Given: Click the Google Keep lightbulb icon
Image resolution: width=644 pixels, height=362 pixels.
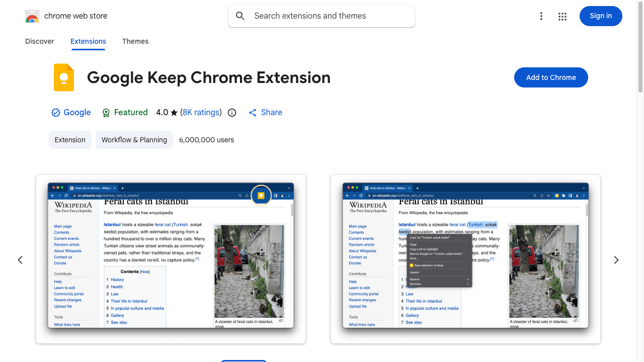Looking at the screenshot, I should click(64, 77).
